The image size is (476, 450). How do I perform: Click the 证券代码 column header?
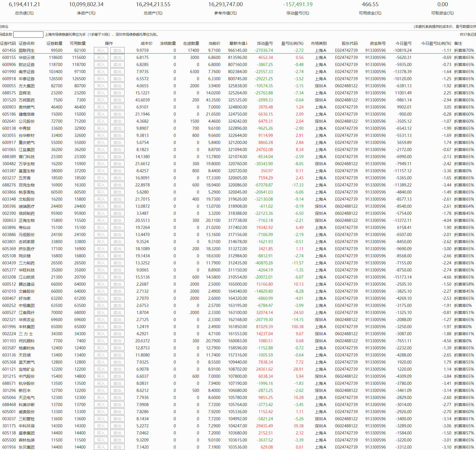(x=8, y=43)
